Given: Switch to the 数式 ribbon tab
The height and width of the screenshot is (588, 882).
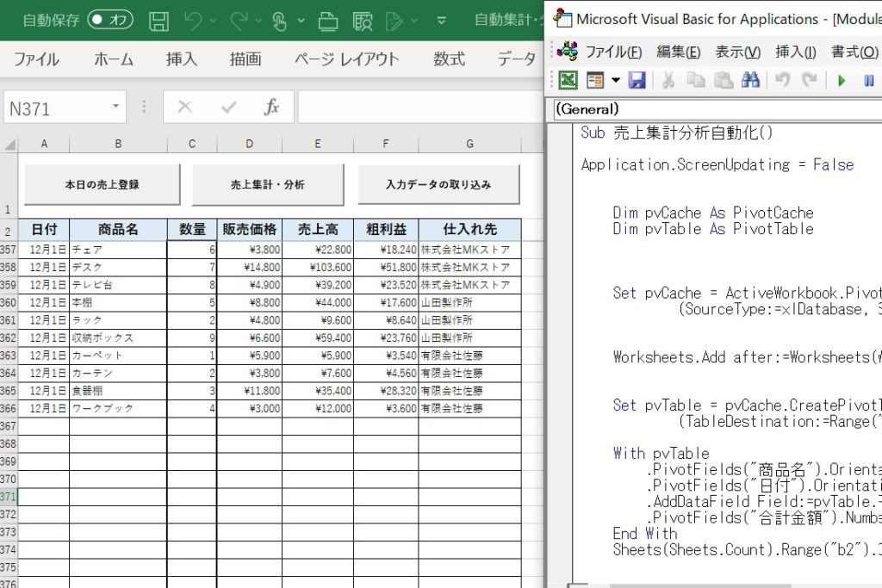Looking at the screenshot, I should (449, 59).
